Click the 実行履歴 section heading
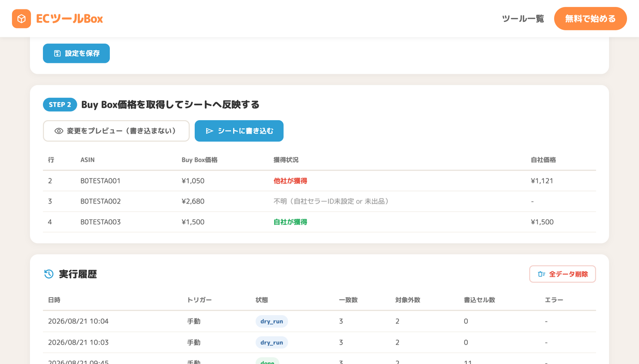639x364 pixels. [x=78, y=274]
